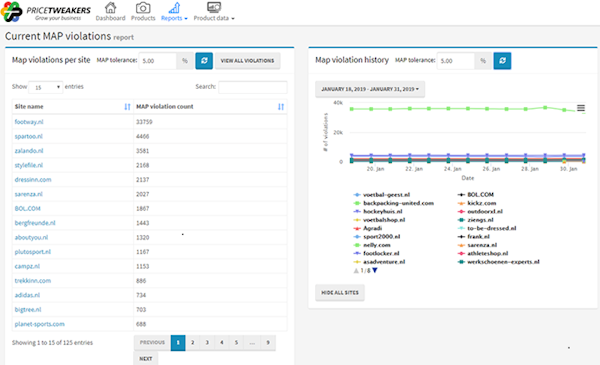
Task: Sort table by Site name arrows
Action: tap(127, 107)
